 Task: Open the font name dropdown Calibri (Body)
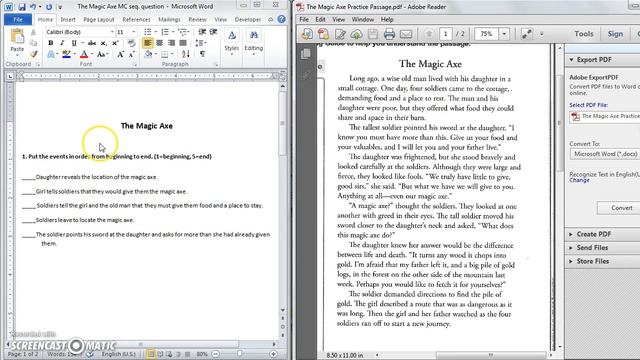pos(112,32)
